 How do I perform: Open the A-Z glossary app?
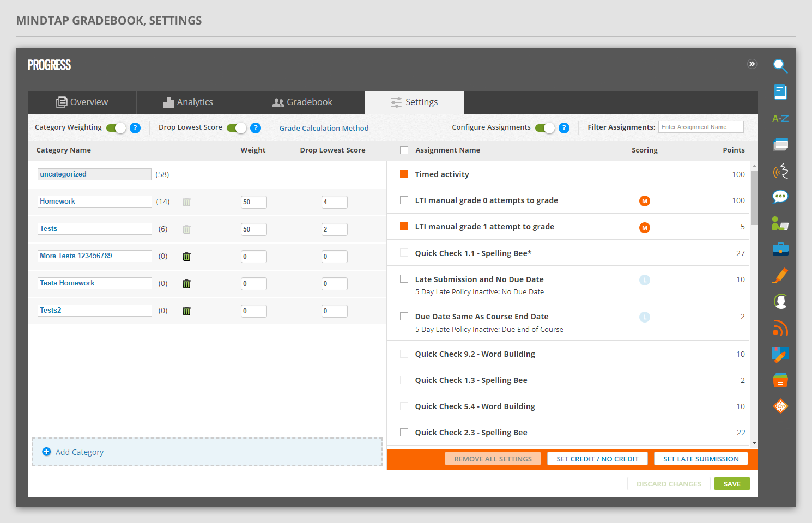coord(780,118)
